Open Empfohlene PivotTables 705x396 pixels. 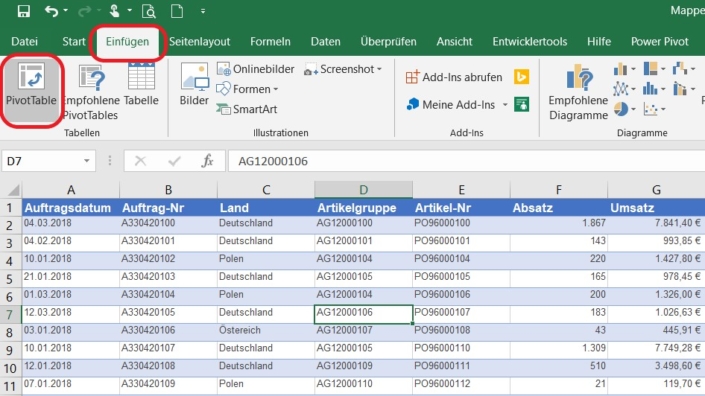click(x=91, y=92)
